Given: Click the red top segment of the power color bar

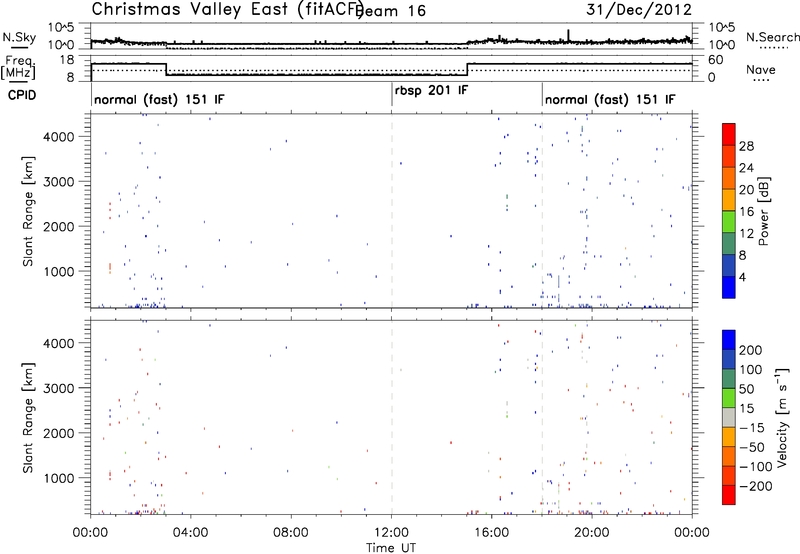Looking at the screenshot, I should 729,135.
